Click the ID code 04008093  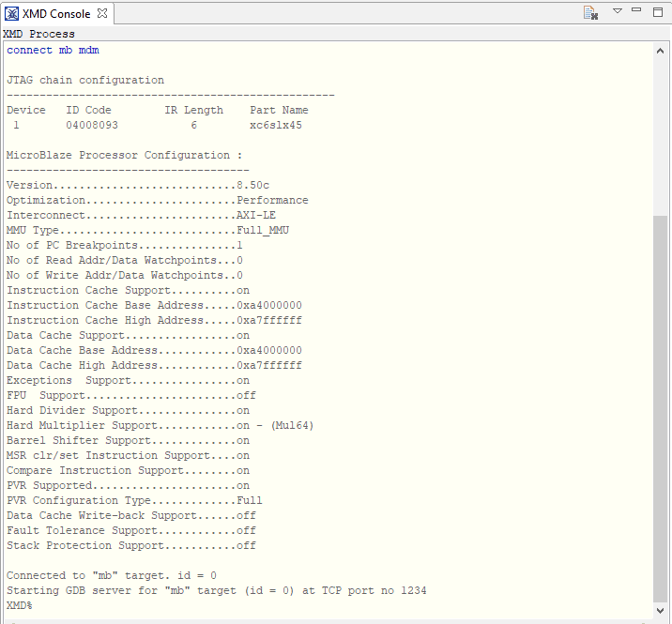pyautogui.click(x=92, y=125)
